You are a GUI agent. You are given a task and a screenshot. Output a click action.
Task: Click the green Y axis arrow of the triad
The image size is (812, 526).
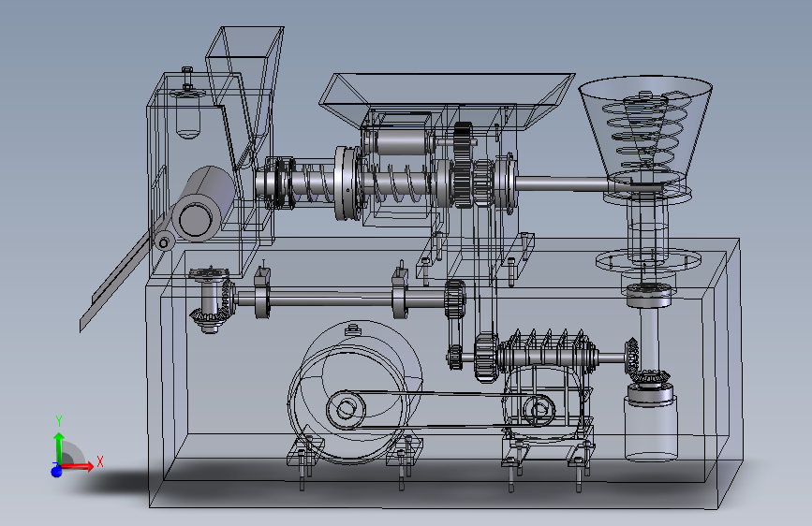pyautogui.click(x=59, y=449)
